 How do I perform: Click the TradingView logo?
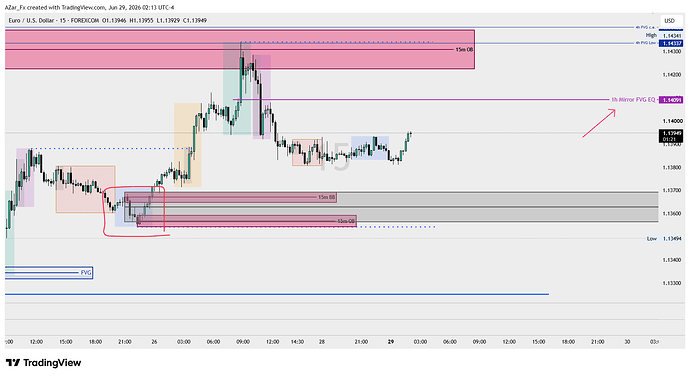44,363
